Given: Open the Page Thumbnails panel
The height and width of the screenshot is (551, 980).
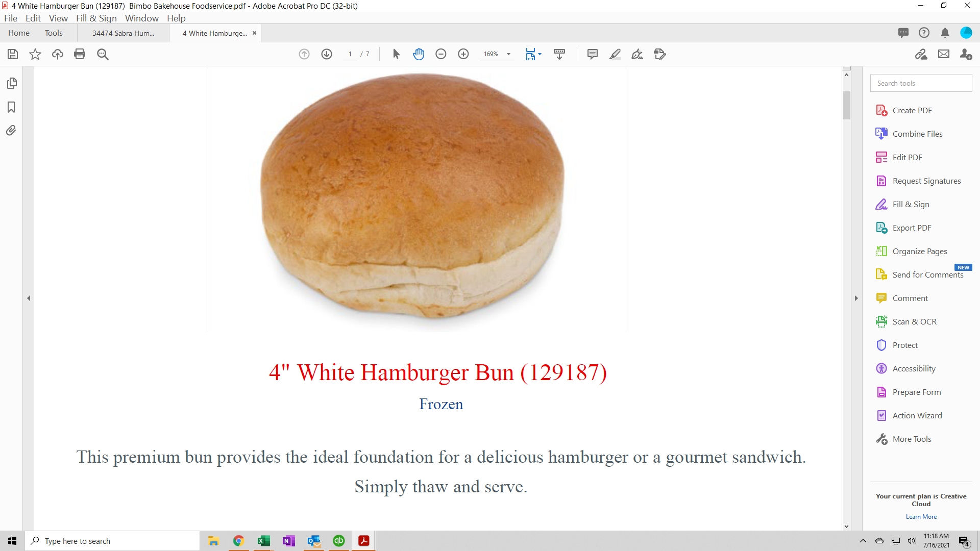Looking at the screenshot, I should pyautogui.click(x=11, y=83).
